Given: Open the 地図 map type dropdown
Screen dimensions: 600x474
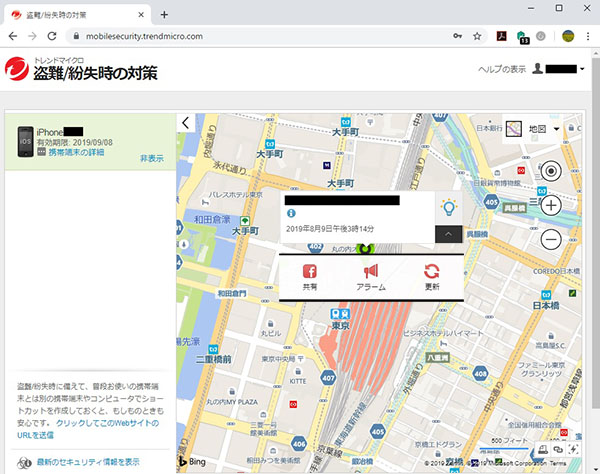Looking at the screenshot, I should [x=544, y=129].
